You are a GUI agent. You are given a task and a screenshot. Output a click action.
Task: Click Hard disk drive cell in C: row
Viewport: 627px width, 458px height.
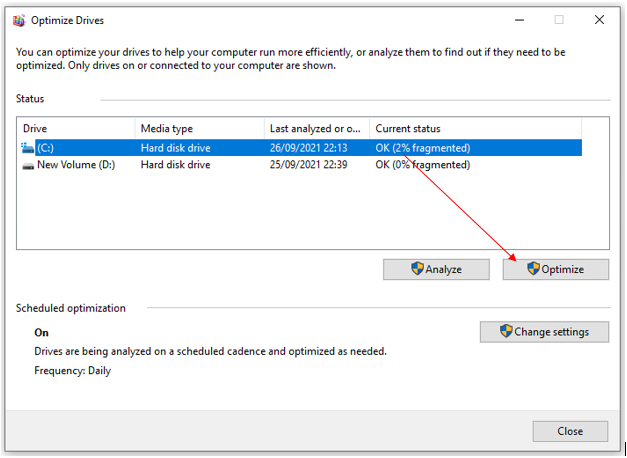coord(176,148)
